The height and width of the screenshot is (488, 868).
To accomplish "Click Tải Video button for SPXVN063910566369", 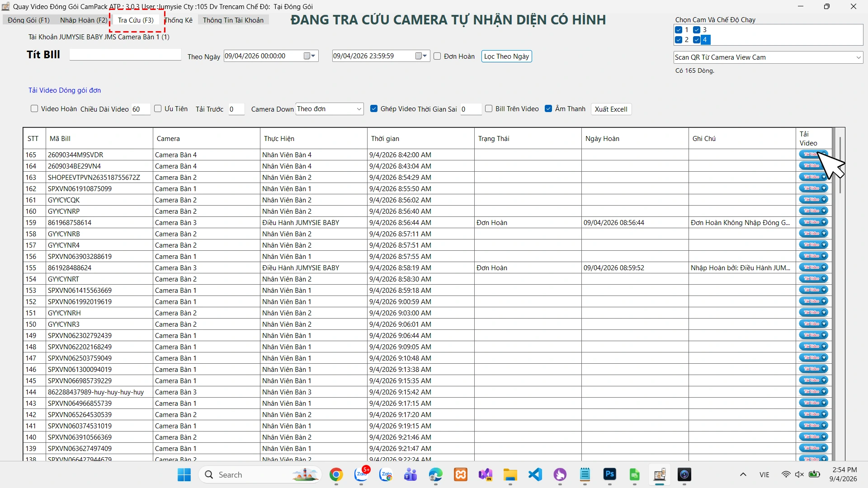I will pos(813,437).
